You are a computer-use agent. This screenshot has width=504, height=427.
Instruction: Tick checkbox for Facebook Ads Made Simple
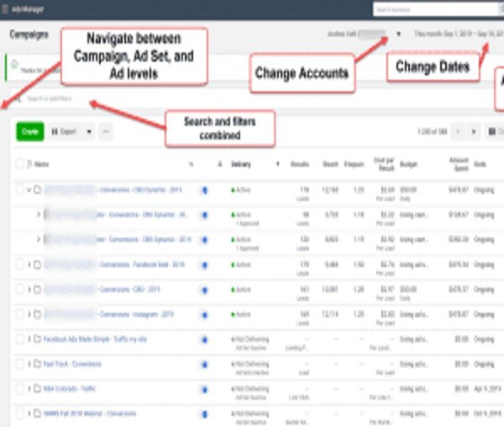click(19, 339)
